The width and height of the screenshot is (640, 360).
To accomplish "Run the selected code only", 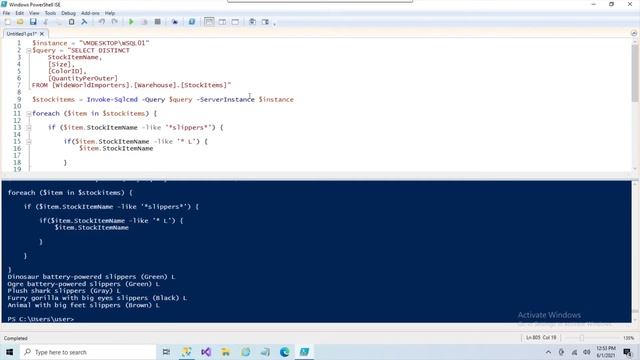I will click(144, 22).
